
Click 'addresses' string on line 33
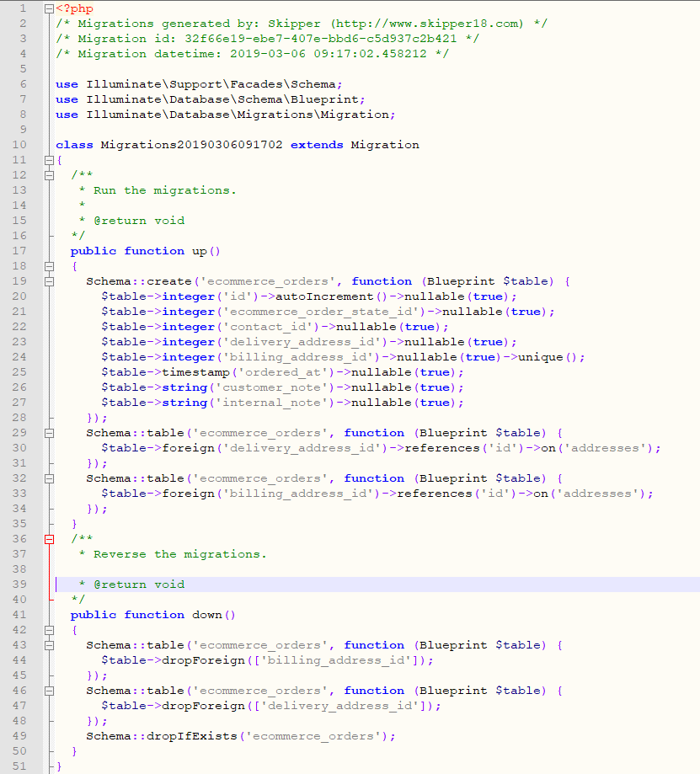click(x=597, y=494)
